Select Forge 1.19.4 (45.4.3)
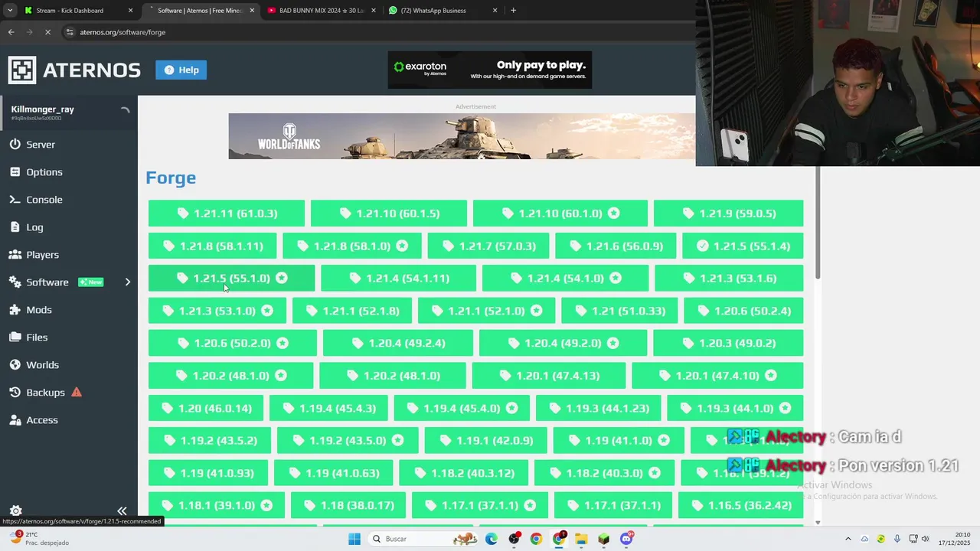980x551 pixels. 328,408
